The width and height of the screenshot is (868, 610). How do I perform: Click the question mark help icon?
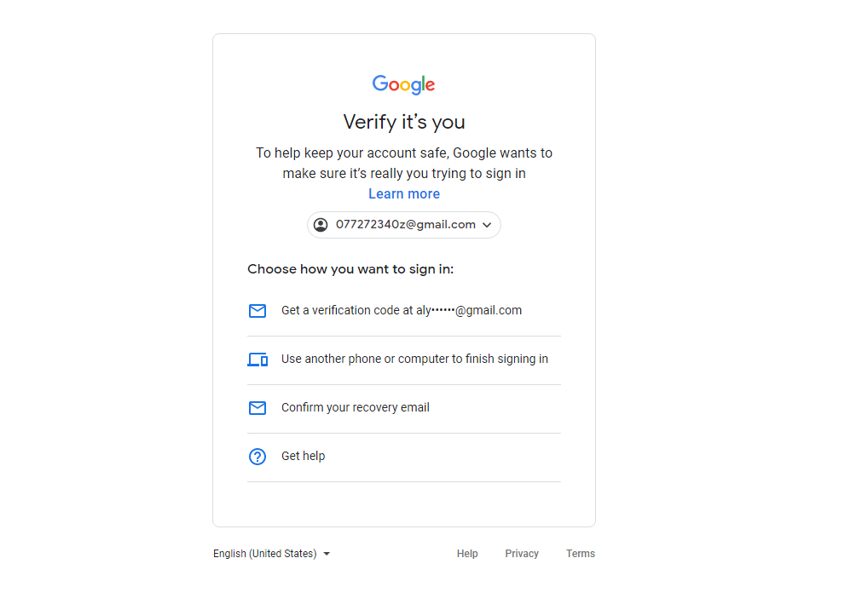tap(258, 457)
